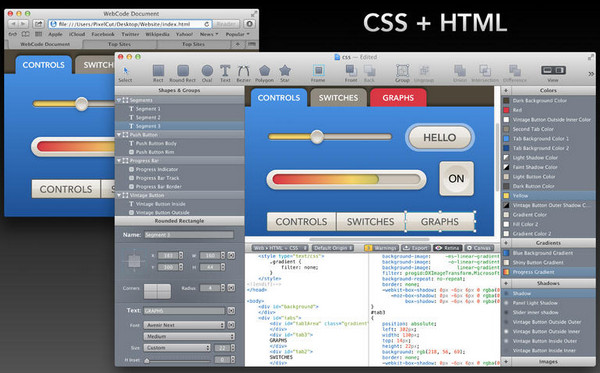Click the Frame tool icon
The height and width of the screenshot is (373, 600).
(x=318, y=70)
